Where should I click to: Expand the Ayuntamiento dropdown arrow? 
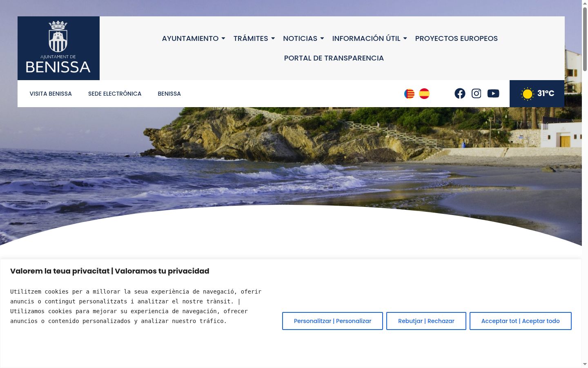[223, 38]
